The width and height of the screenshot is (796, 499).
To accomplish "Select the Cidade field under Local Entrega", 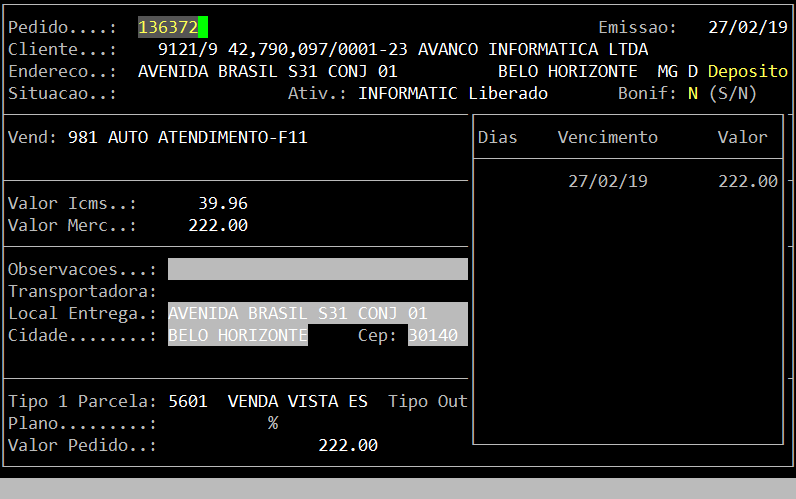I will tap(238, 335).
